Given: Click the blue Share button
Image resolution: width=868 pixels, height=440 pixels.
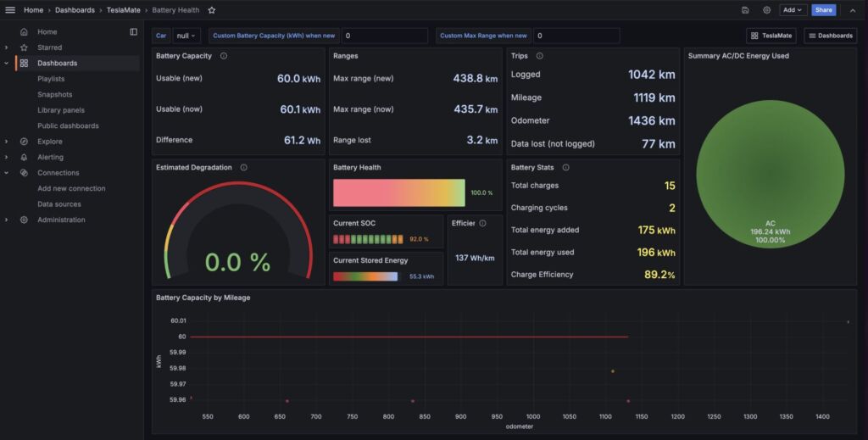Looking at the screenshot, I should click(x=823, y=10).
